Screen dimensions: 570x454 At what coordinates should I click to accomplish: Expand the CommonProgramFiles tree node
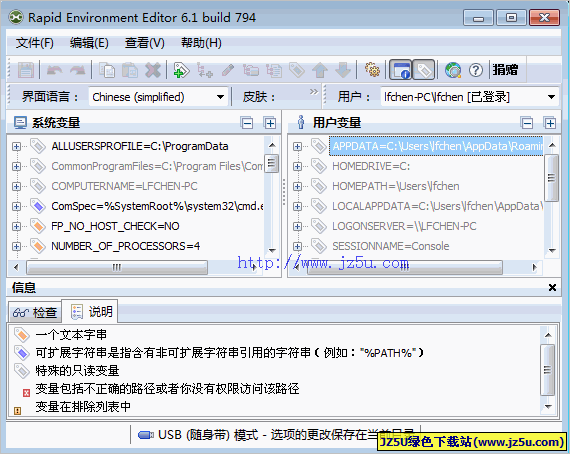(x=16, y=166)
